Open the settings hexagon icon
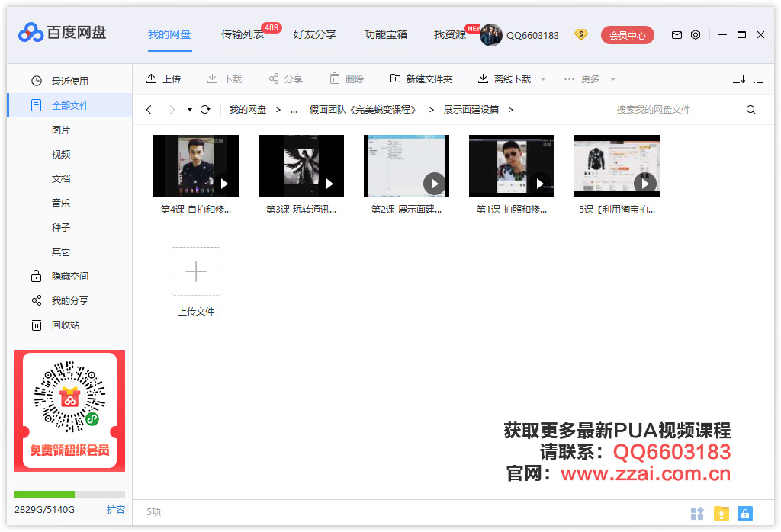 click(696, 35)
